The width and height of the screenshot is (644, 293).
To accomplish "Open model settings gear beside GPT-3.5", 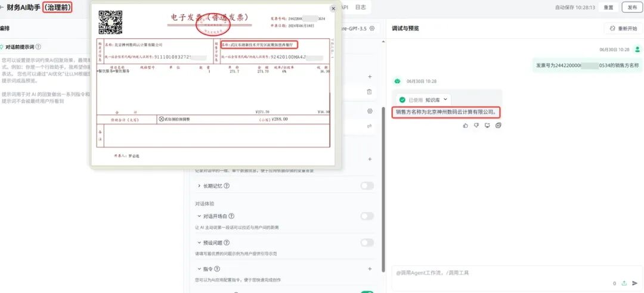I will (x=372, y=29).
